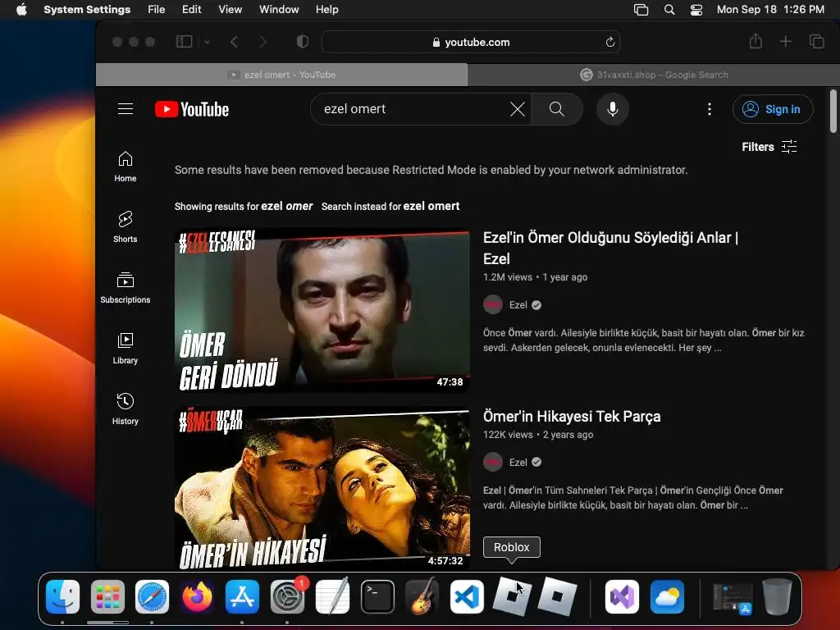
Task: Switch to 31vaxxti.shop Google Search tab
Action: pyautogui.click(x=653, y=75)
